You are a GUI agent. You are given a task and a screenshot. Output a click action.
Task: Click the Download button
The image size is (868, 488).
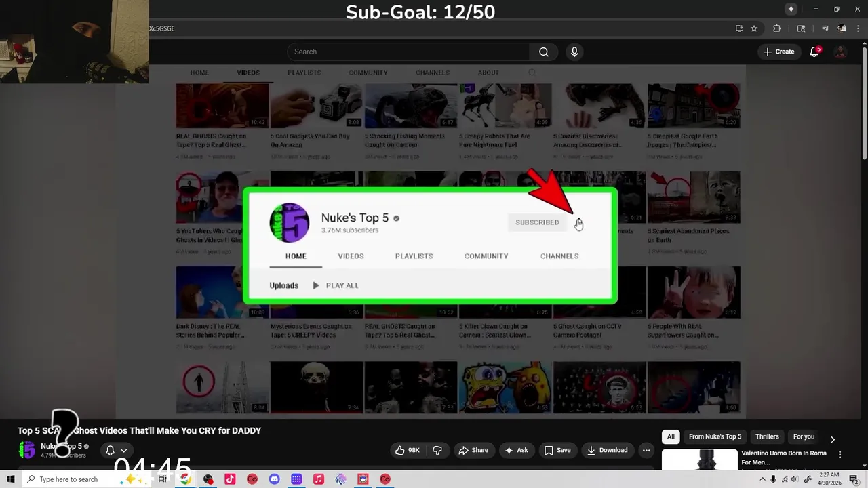point(608,450)
